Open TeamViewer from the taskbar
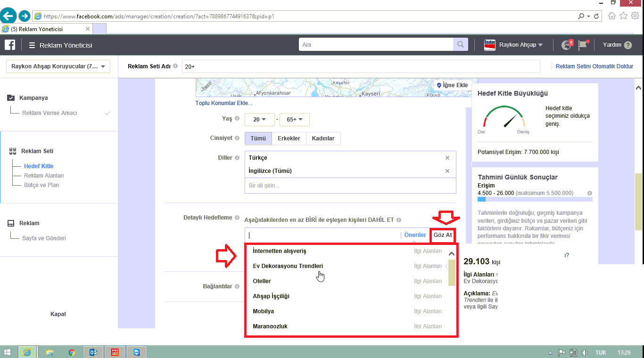The image size is (644, 358). point(137,352)
